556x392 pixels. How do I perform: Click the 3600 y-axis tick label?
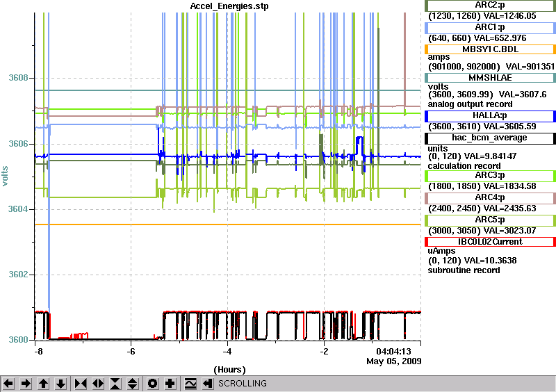click(x=18, y=340)
